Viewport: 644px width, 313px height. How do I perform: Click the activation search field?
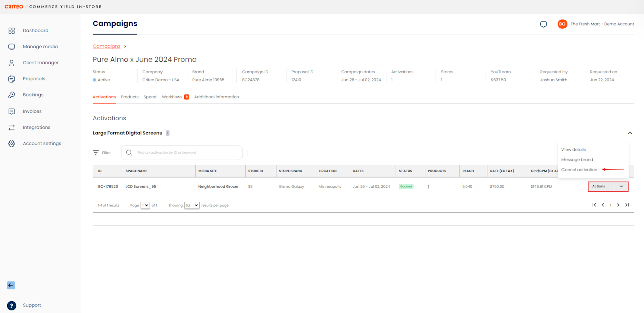click(x=182, y=153)
